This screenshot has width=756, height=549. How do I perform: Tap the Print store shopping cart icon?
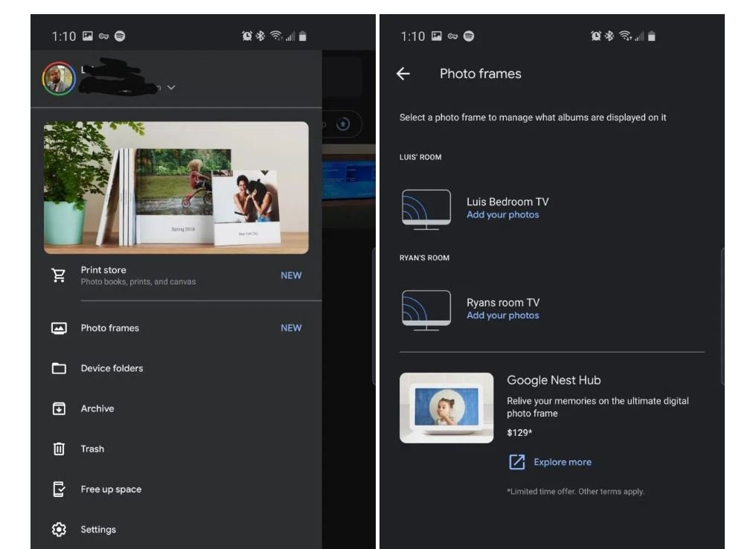tap(59, 275)
